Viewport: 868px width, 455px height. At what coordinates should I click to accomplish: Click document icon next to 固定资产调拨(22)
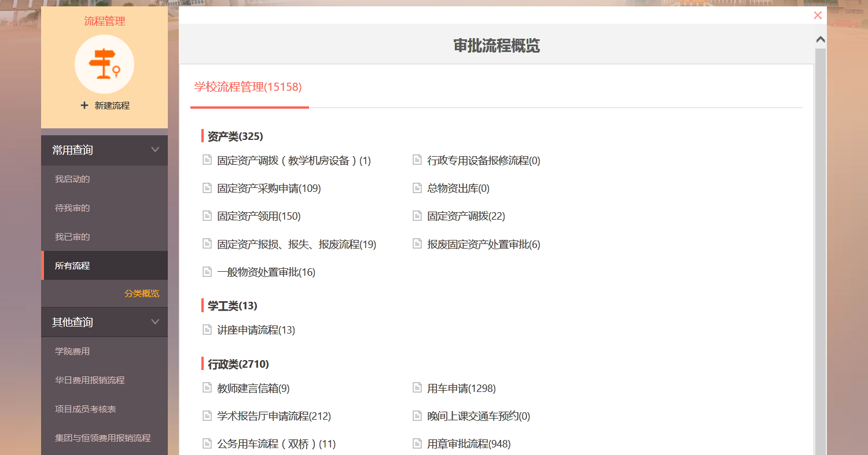point(417,216)
